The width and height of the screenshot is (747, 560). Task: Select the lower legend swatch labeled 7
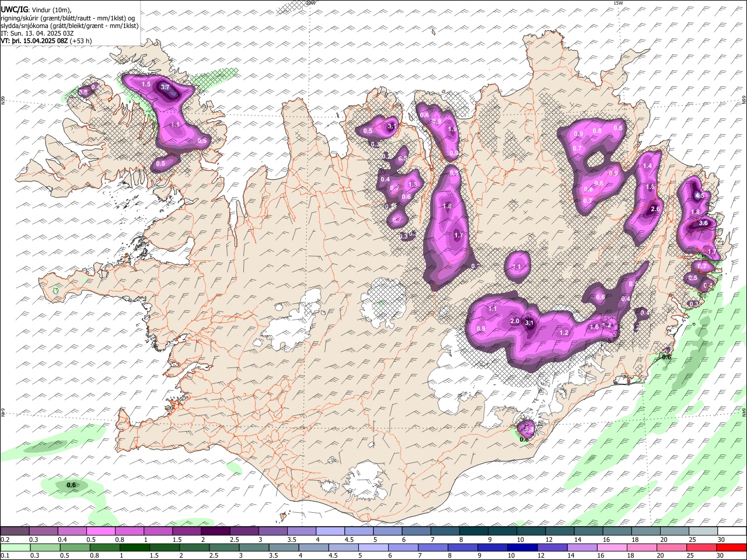[x=432, y=547]
